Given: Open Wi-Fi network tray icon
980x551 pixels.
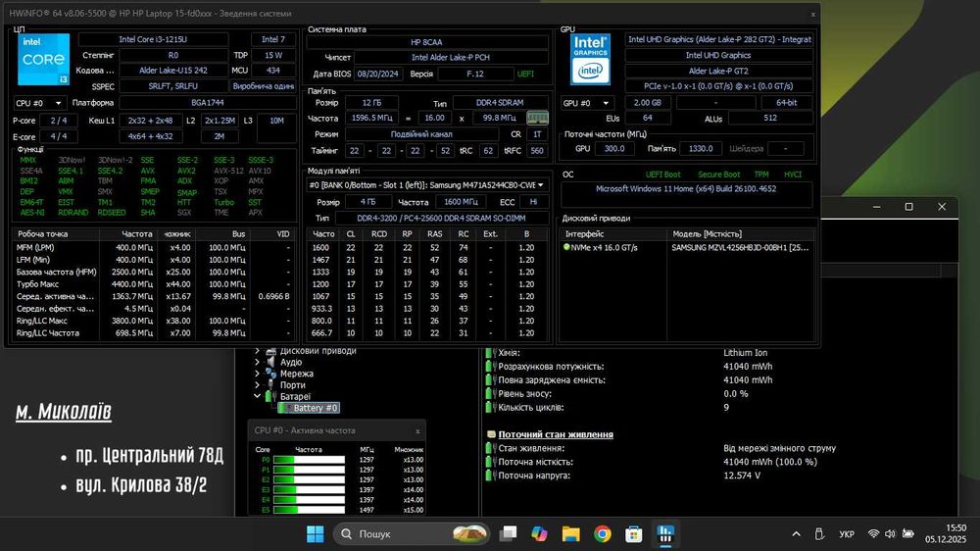Looking at the screenshot, I should (873, 534).
